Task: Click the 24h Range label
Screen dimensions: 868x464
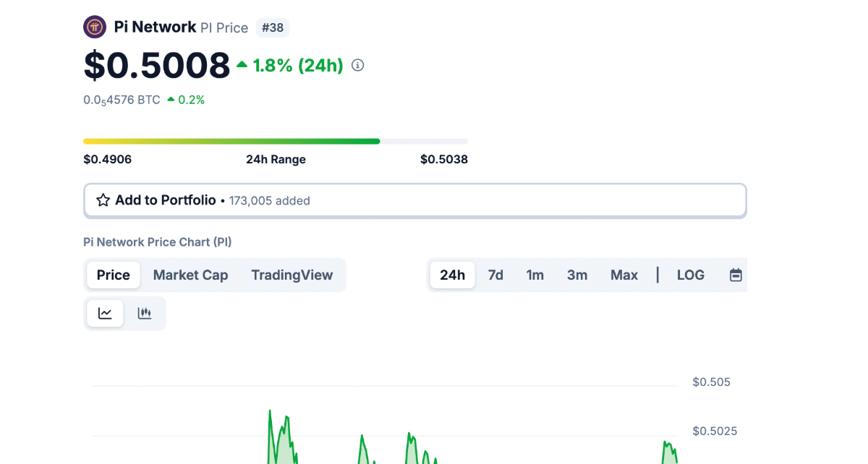Action: coord(276,159)
